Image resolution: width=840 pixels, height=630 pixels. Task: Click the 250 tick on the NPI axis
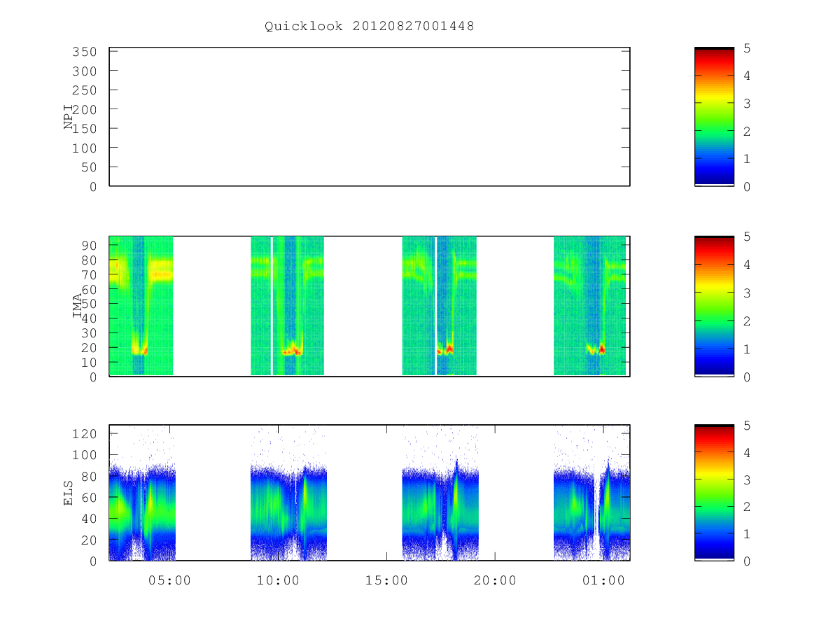[85, 90]
